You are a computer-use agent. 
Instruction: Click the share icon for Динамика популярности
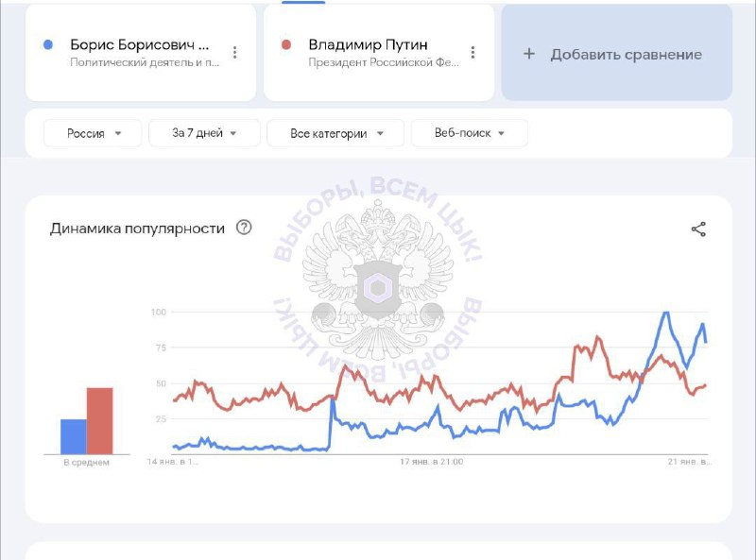coord(698,229)
